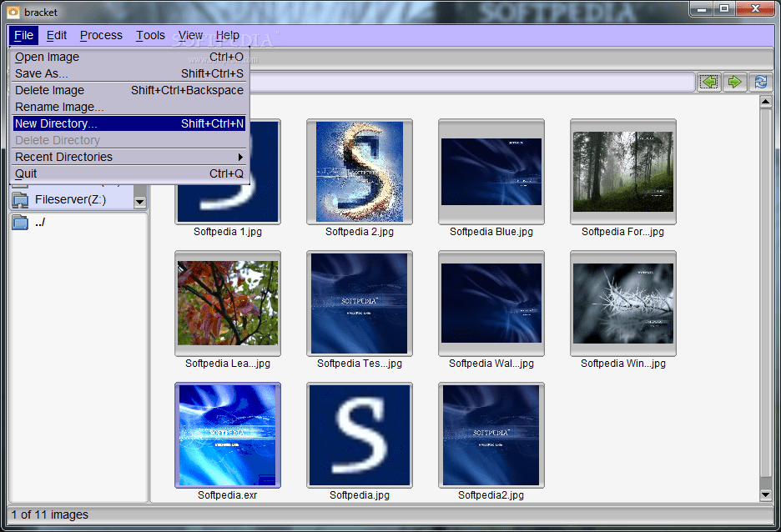781x532 pixels.
Task: Close the bracket window
Action: 755,8
